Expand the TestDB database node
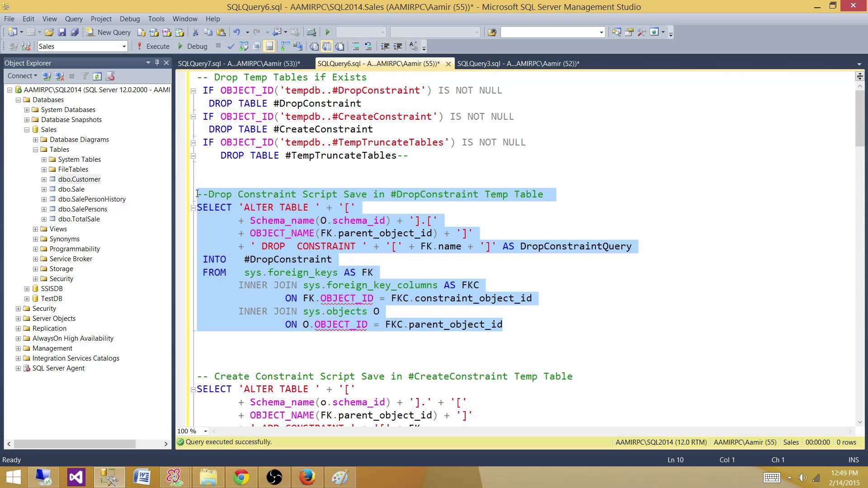The image size is (868, 488). point(27,299)
